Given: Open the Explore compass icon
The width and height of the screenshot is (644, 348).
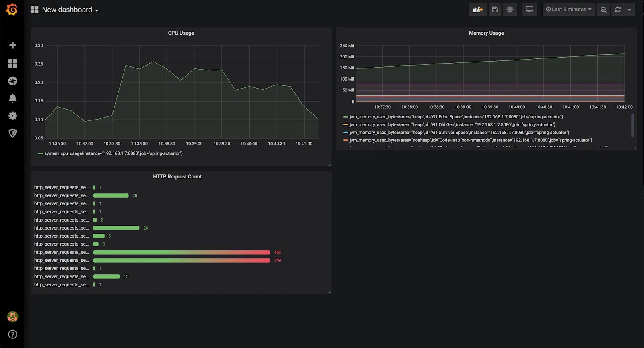Looking at the screenshot, I should coord(12,81).
